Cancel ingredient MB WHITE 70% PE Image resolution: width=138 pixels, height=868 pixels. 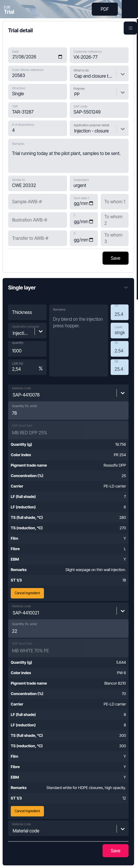click(27, 811)
